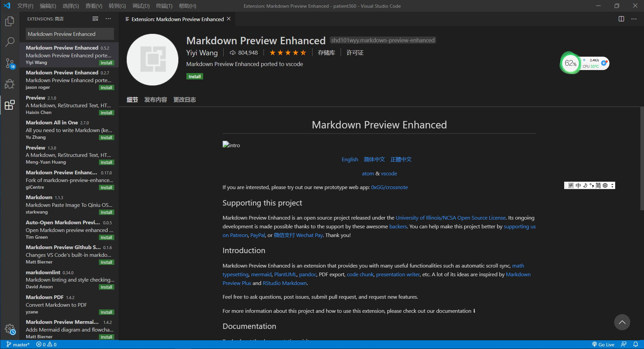Screen dimensions: 644x349
Task: Click the IME settings gear icon
Action: coord(605,185)
